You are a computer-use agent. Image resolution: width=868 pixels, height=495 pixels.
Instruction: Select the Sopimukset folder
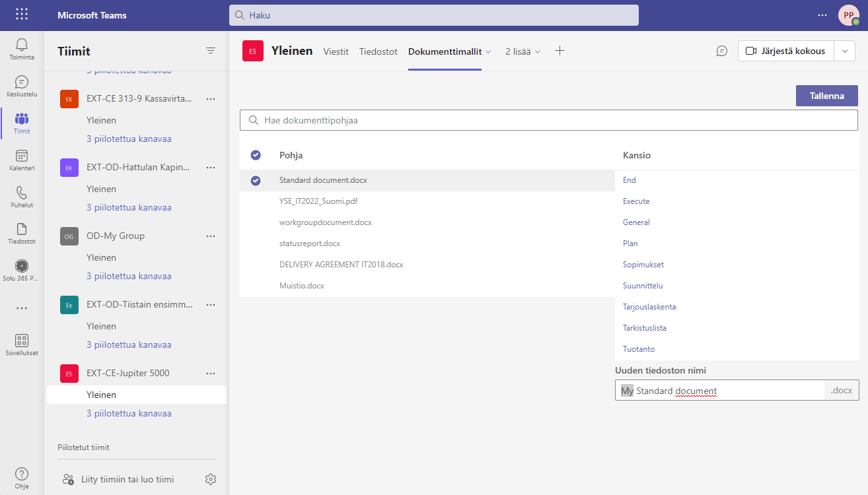click(x=643, y=265)
